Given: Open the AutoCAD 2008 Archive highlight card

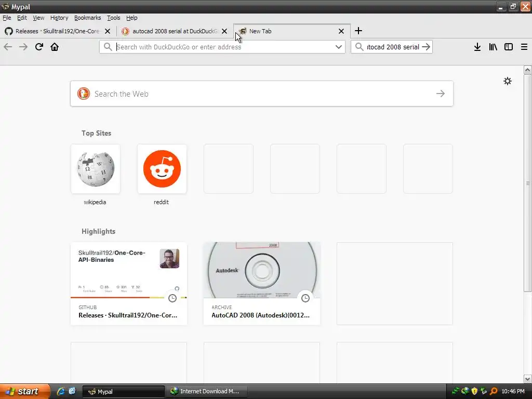Looking at the screenshot, I should (x=262, y=284).
